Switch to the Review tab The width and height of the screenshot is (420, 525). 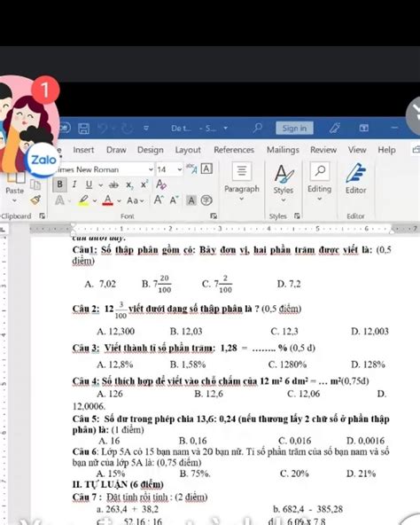[323, 150]
